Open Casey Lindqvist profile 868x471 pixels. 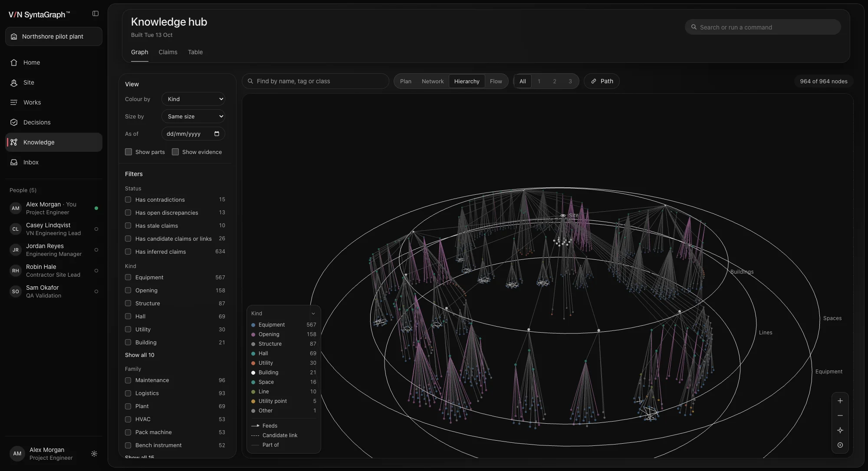point(54,229)
